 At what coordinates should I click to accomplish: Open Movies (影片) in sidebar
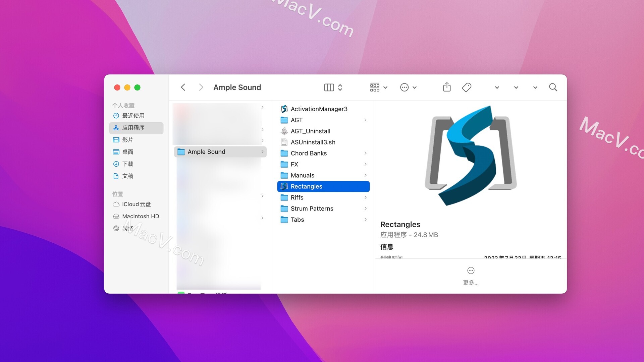pos(136,140)
